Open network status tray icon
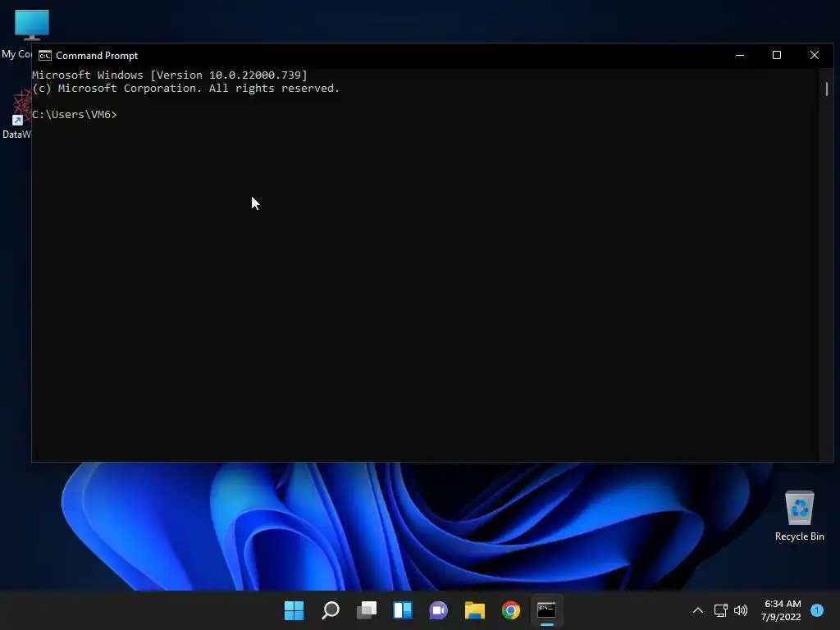The image size is (840, 630). pyautogui.click(x=720, y=610)
